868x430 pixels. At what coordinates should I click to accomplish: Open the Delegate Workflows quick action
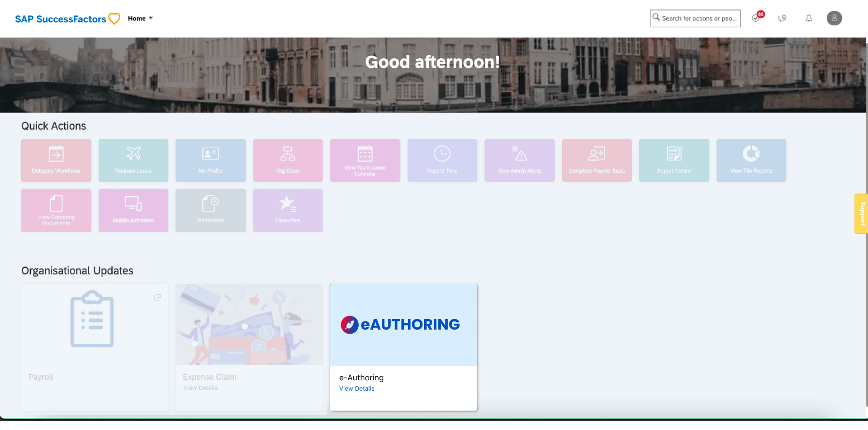tap(56, 161)
